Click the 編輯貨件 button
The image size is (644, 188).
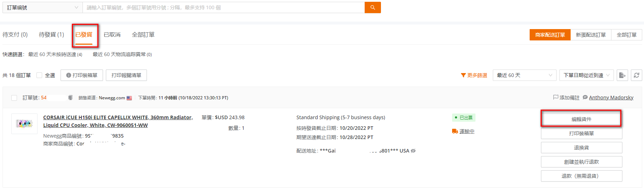581,119
